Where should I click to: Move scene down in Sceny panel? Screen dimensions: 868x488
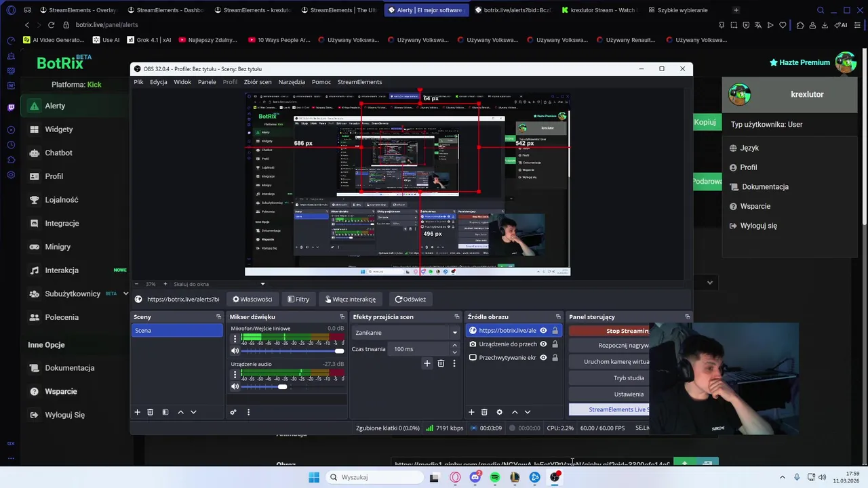(193, 412)
